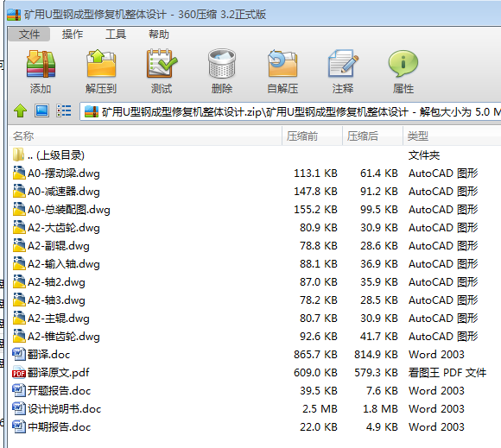Select the A0-减速器.dwg file icon
This screenshot has height=448, width=501.
19,192
